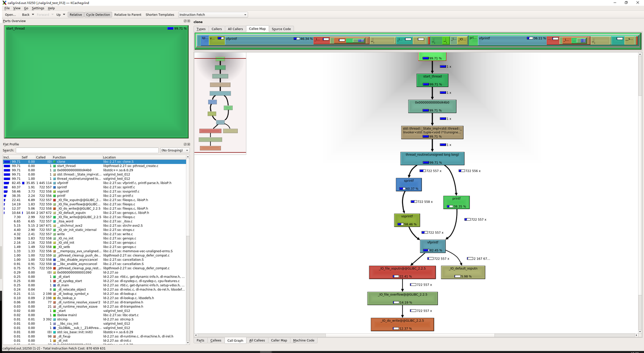This screenshot has width=644, height=353.
Task: Select the printf node in the call graph
Action: [x=456, y=202]
